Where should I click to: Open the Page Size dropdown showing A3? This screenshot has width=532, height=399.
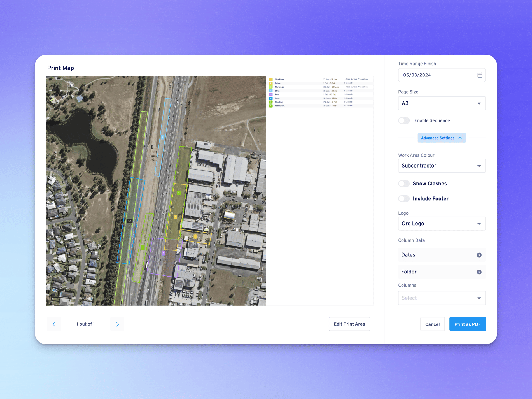click(x=442, y=103)
